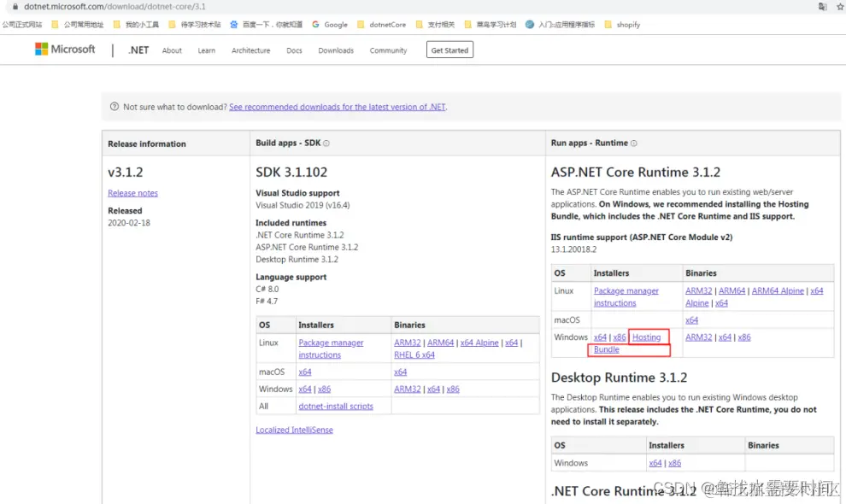Download ASP.NET Runtime Windows x64 installer
846x504 pixels.
(600, 337)
